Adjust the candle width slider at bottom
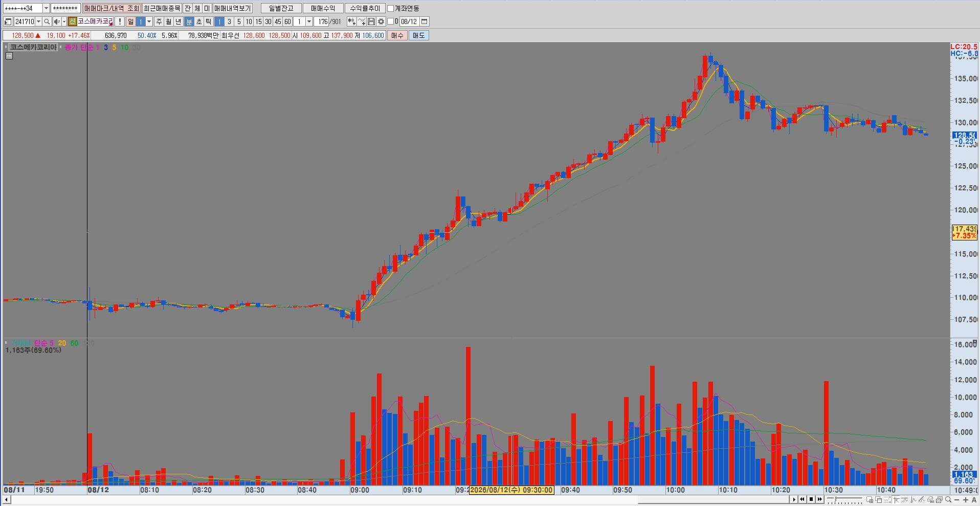 (x=836, y=499)
